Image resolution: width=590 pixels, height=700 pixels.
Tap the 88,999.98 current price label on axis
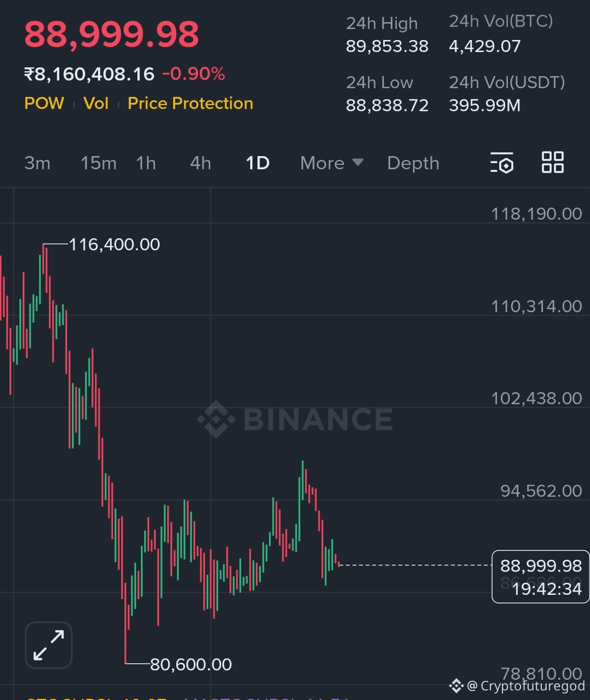point(541,576)
